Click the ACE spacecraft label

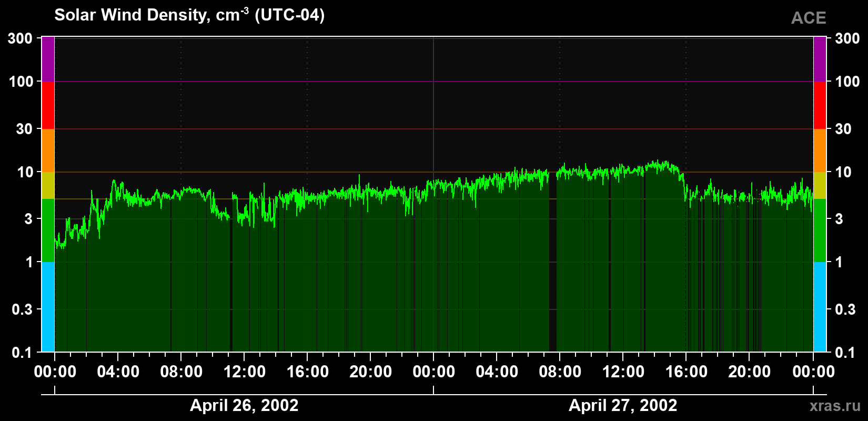[809, 18]
